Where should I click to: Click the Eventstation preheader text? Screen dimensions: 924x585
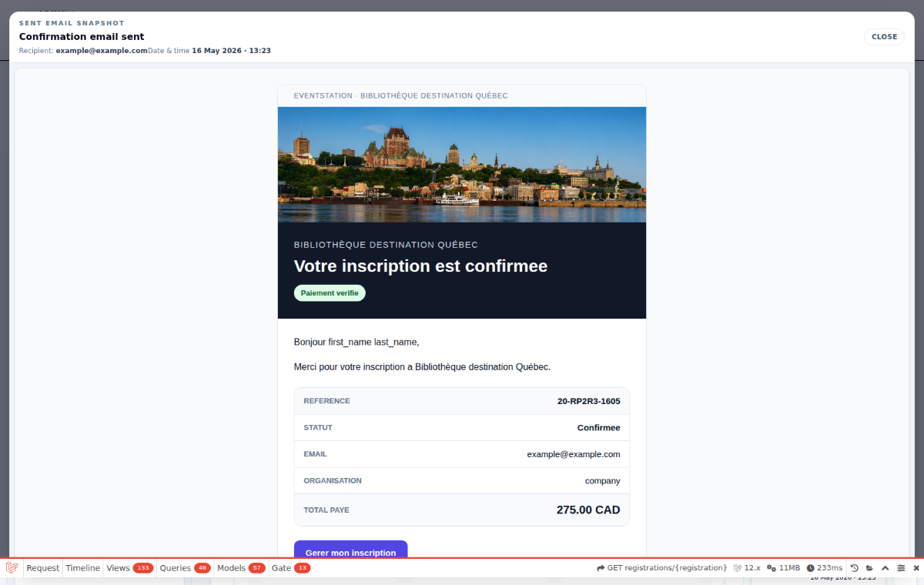pyautogui.click(x=400, y=96)
